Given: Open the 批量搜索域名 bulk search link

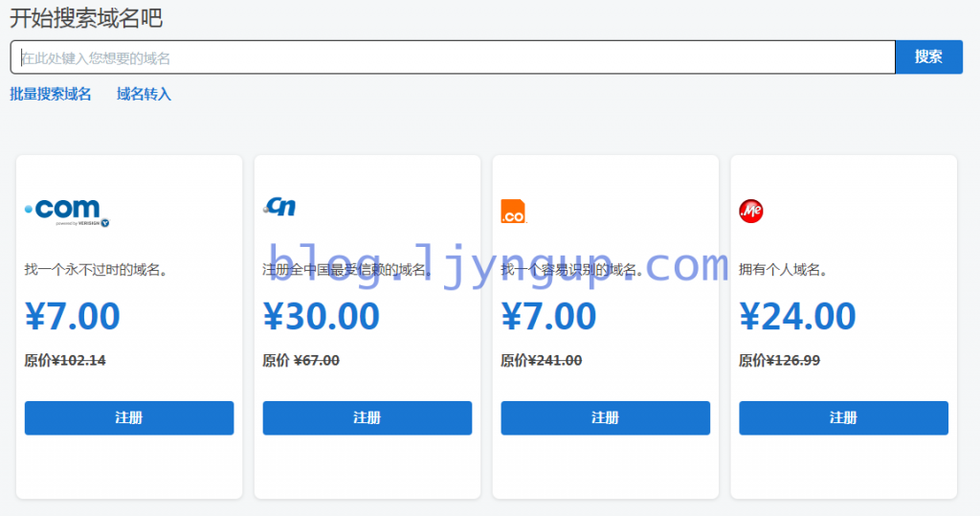Looking at the screenshot, I should (x=51, y=95).
